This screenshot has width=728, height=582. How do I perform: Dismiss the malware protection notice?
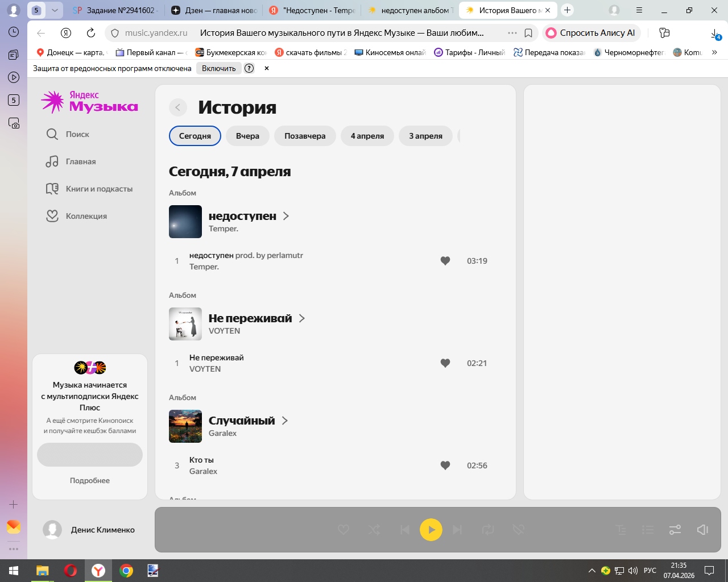tap(267, 68)
